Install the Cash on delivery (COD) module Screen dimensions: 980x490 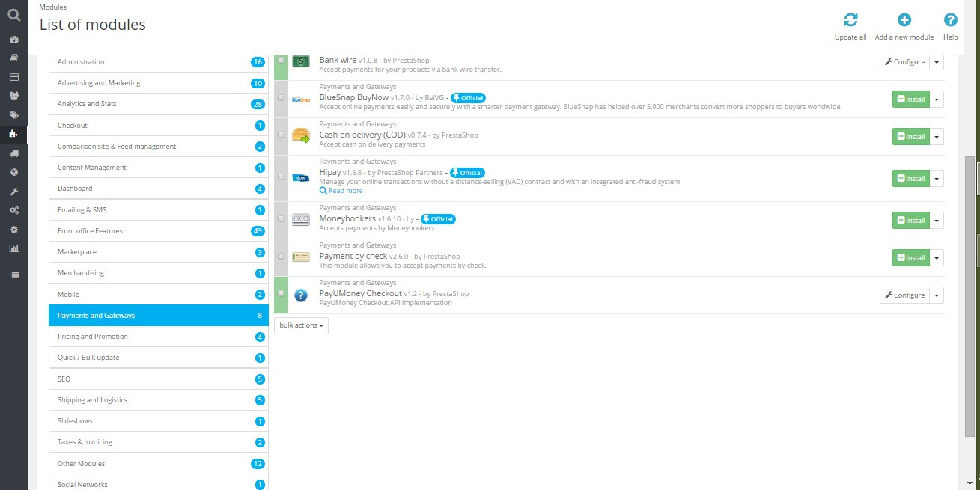coord(911,137)
